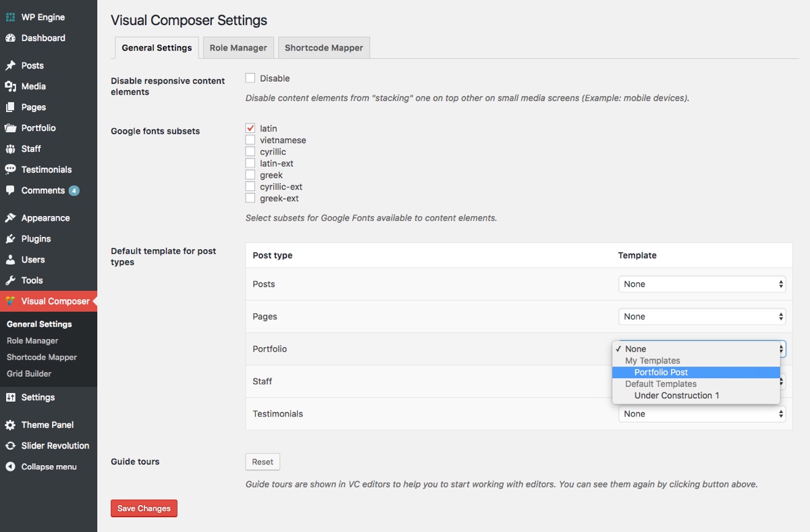810x532 pixels.
Task: Reset guide tours with Reset button
Action: [263, 462]
